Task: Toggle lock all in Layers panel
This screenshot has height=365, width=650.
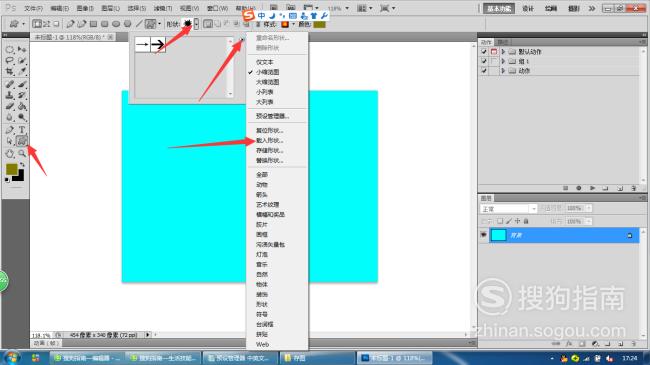Action: 526,221
